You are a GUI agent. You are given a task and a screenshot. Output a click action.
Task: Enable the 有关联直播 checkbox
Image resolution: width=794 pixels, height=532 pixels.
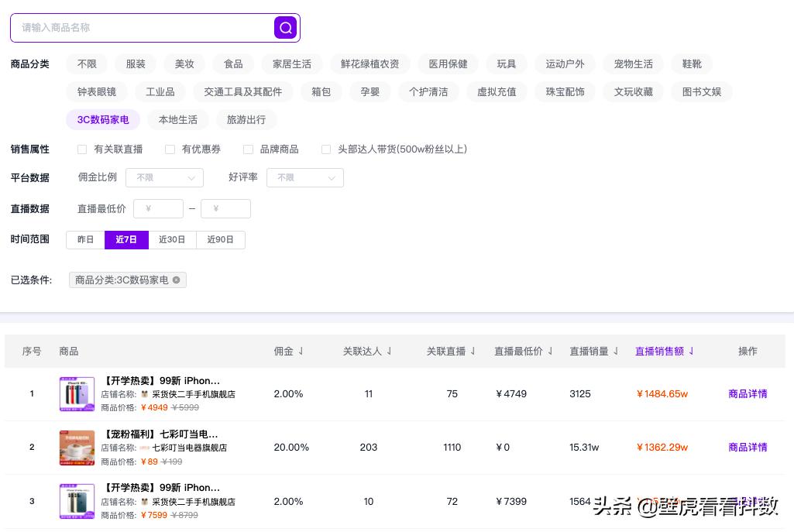click(x=82, y=149)
